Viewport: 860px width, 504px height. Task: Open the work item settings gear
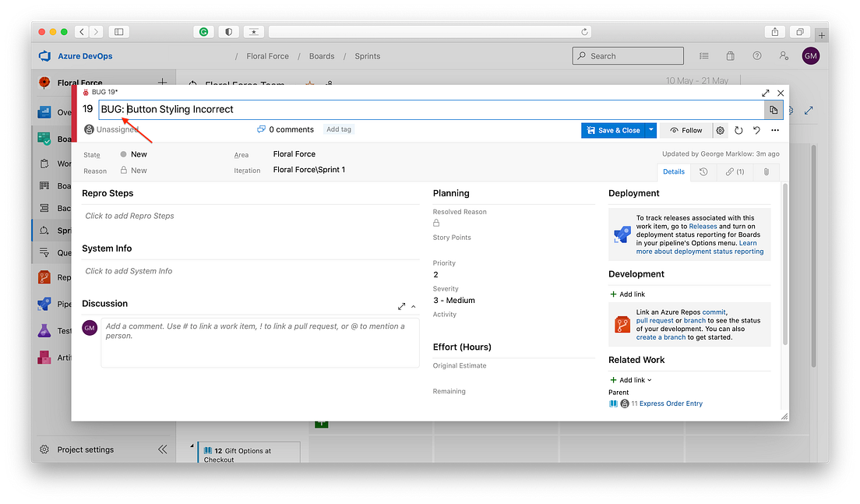[721, 130]
